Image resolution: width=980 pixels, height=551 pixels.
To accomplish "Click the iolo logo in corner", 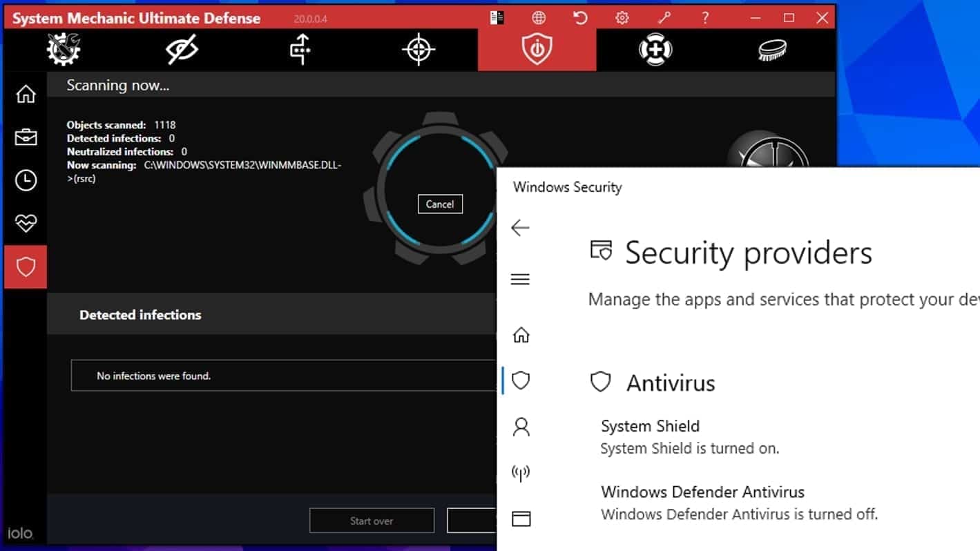I will point(20,534).
